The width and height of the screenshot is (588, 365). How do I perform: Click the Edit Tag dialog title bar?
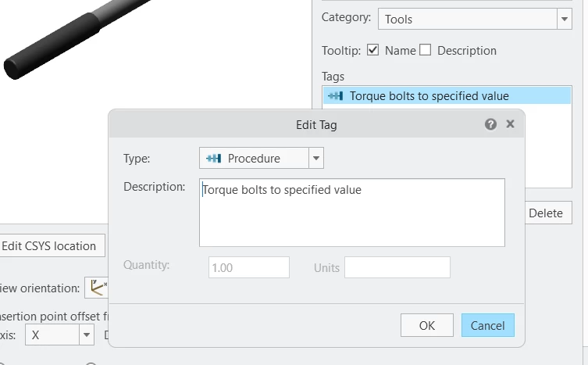click(x=316, y=124)
